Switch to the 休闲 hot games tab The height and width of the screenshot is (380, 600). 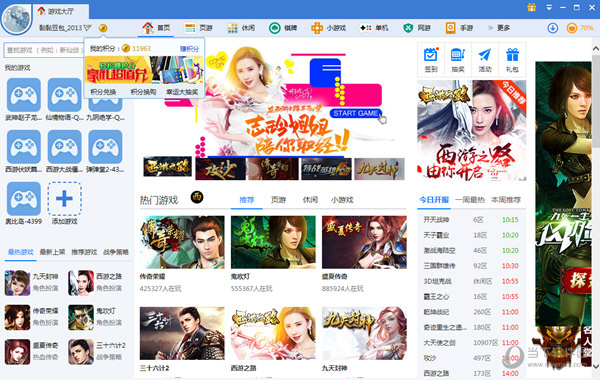(x=310, y=200)
